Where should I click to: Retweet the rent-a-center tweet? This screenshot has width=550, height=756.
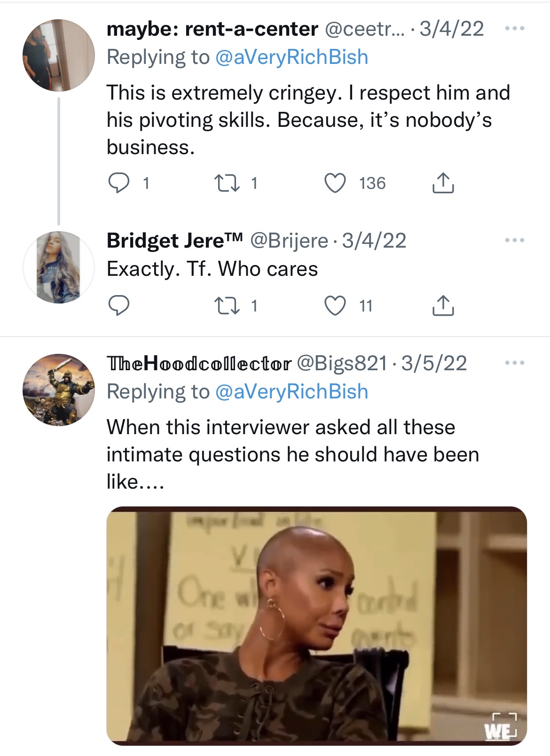tap(226, 183)
